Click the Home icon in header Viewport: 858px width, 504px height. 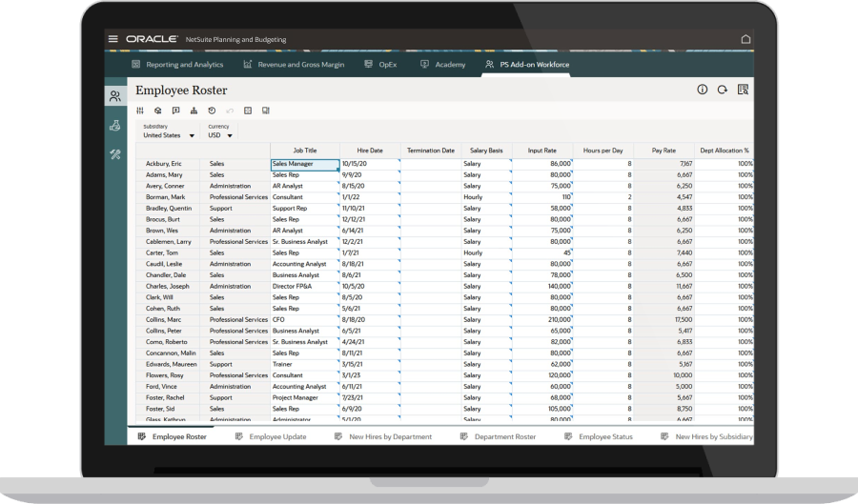[x=746, y=39]
